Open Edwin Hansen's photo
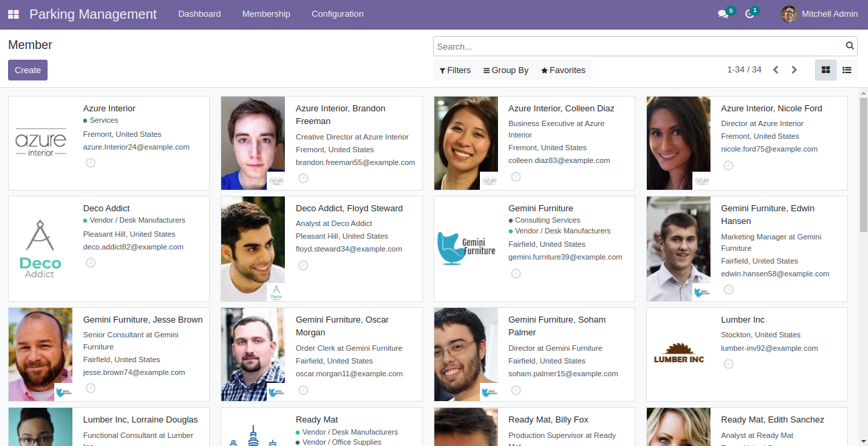Image resolution: width=868 pixels, height=446 pixels. pos(678,249)
